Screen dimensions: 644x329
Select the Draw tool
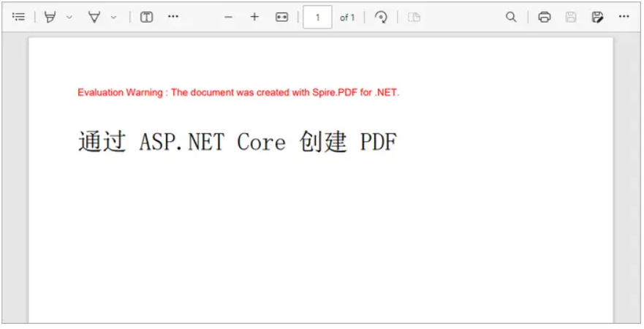tap(94, 18)
